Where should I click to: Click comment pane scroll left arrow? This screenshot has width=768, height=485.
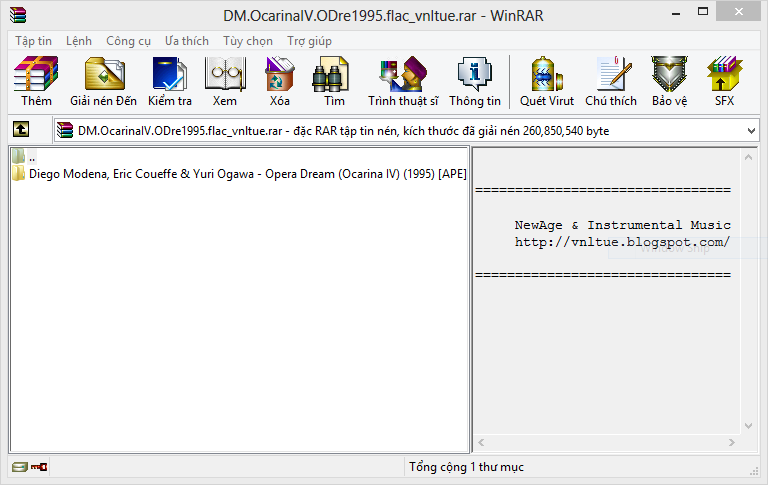(481, 442)
